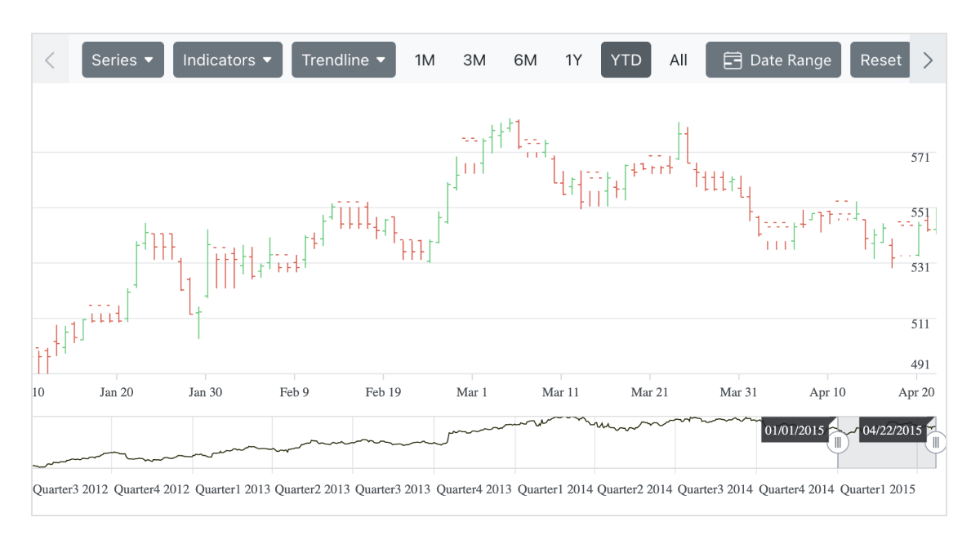The height and width of the screenshot is (549, 980).
Task: Click the Reset button
Action: (881, 59)
